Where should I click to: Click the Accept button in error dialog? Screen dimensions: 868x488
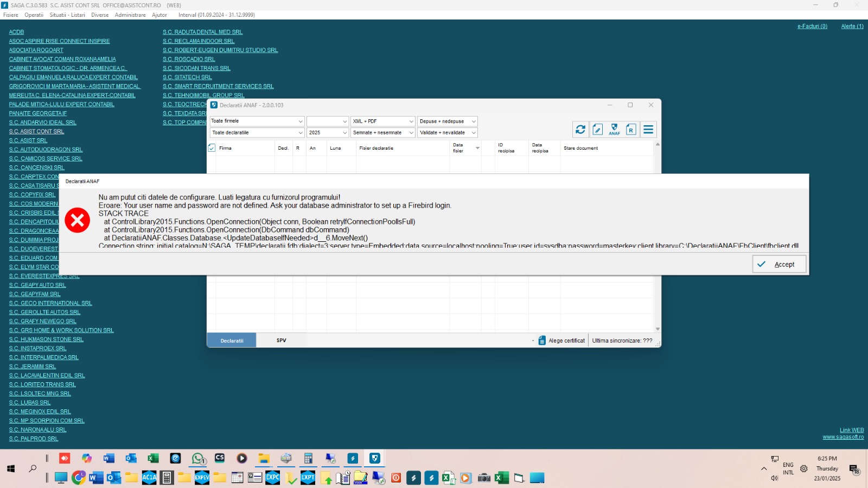(x=779, y=265)
